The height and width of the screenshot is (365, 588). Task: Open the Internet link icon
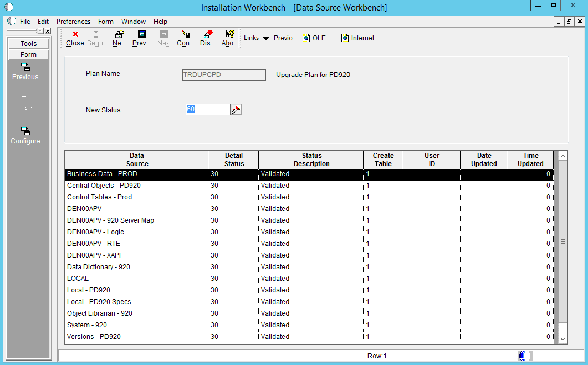[345, 38]
